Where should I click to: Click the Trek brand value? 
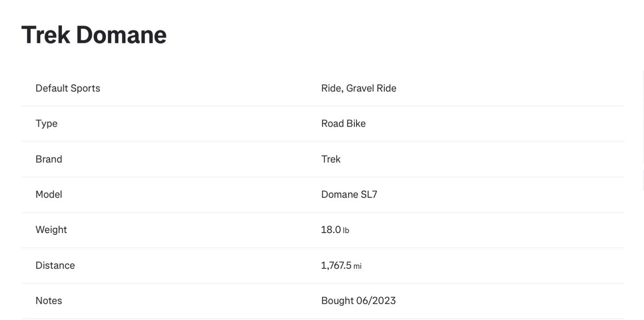[330, 159]
